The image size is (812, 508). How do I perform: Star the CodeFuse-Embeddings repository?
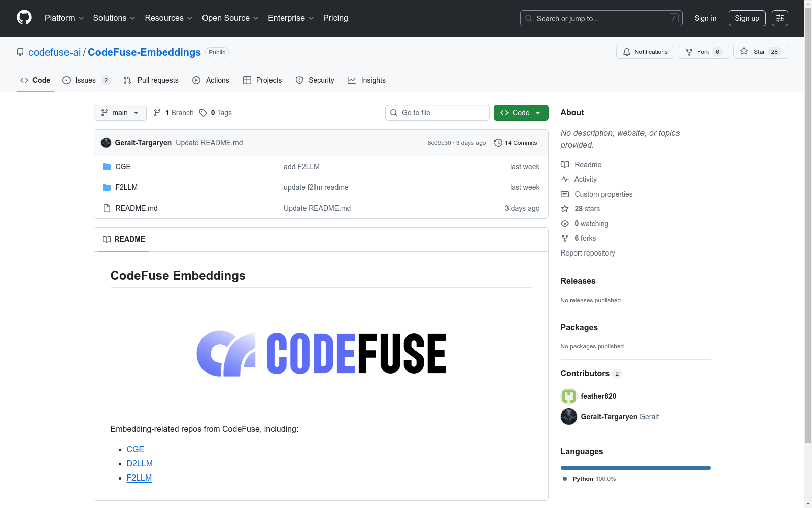click(760, 52)
